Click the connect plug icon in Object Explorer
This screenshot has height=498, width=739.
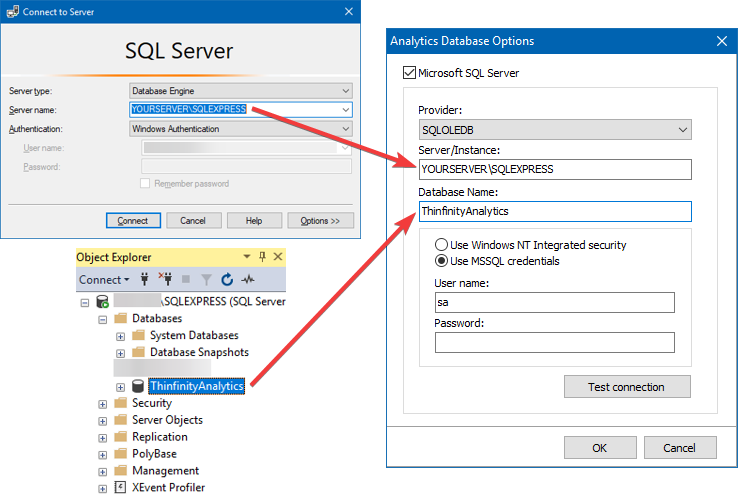145,279
